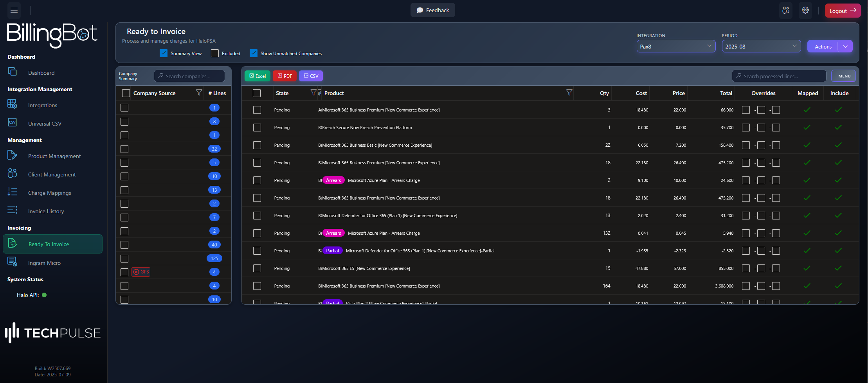Click the Charge Mappings sidebar icon

coord(12,192)
